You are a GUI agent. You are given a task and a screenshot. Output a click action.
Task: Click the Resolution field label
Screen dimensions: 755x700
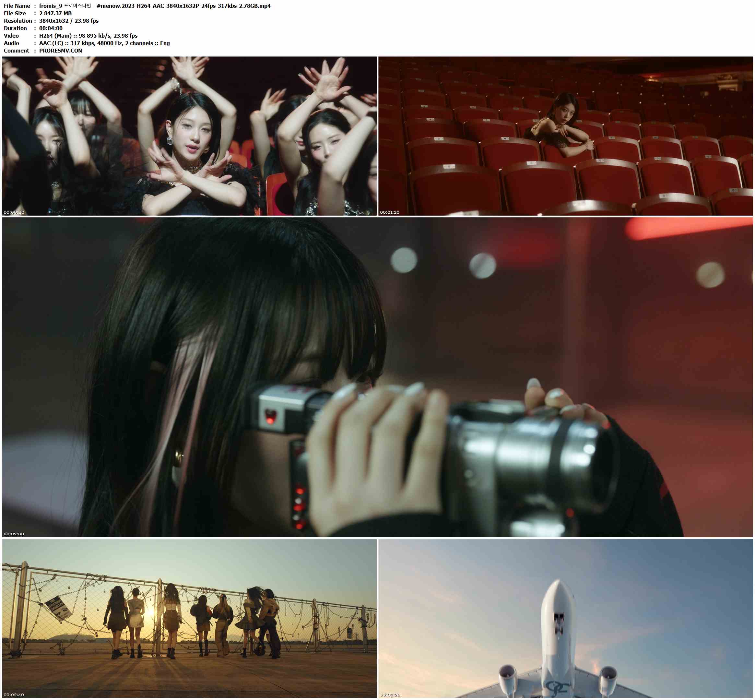pos(18,21)
